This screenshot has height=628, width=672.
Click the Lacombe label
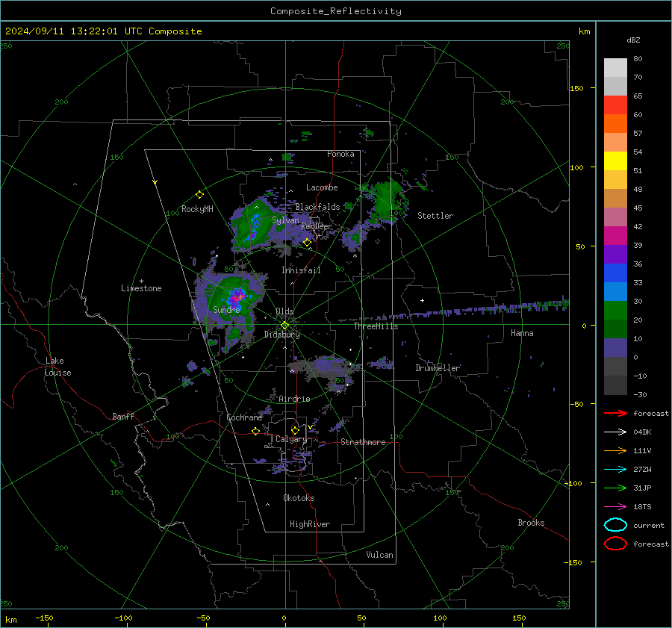click(322, 187)
